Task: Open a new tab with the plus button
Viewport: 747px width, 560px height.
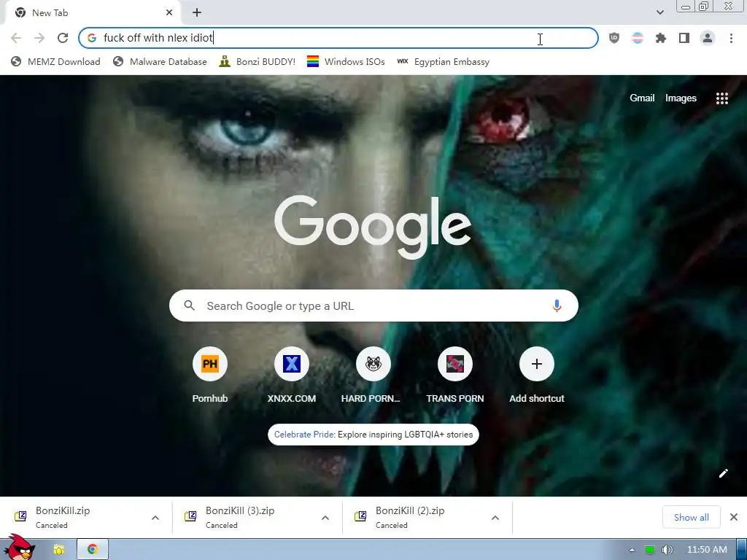Action: (x=197, y=13)
